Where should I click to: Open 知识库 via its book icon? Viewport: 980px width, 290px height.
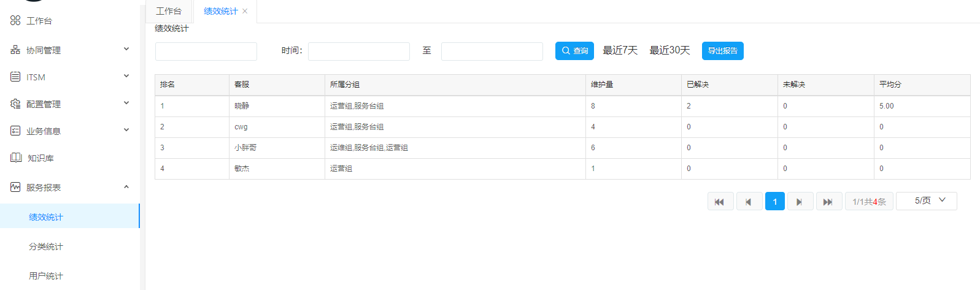pos(16,158)
